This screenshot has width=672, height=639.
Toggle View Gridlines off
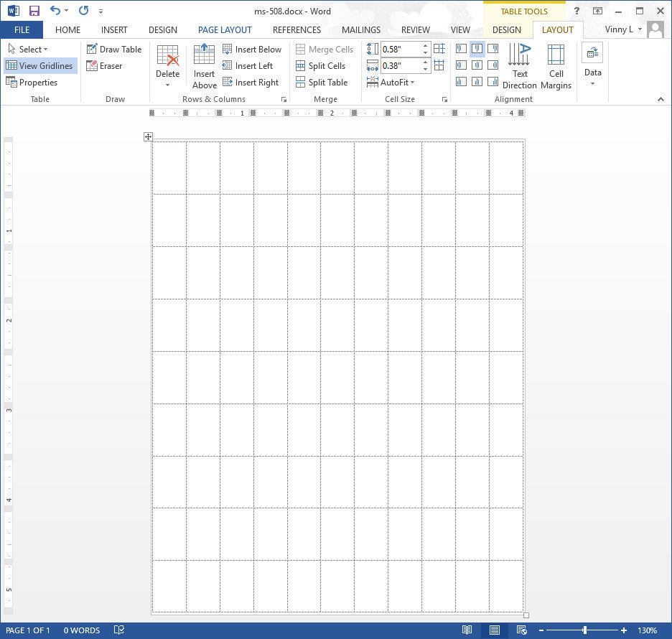coord(41,65)
